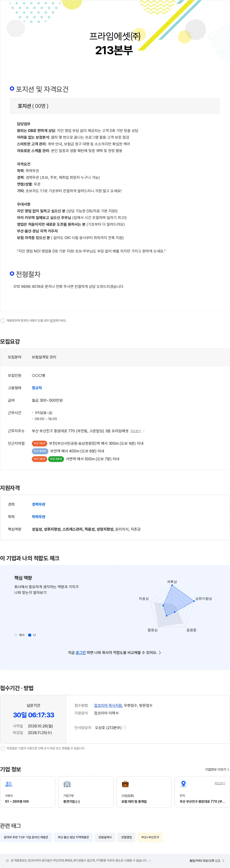Click the 51 ~ 300명 이하 text

[17, 801]
